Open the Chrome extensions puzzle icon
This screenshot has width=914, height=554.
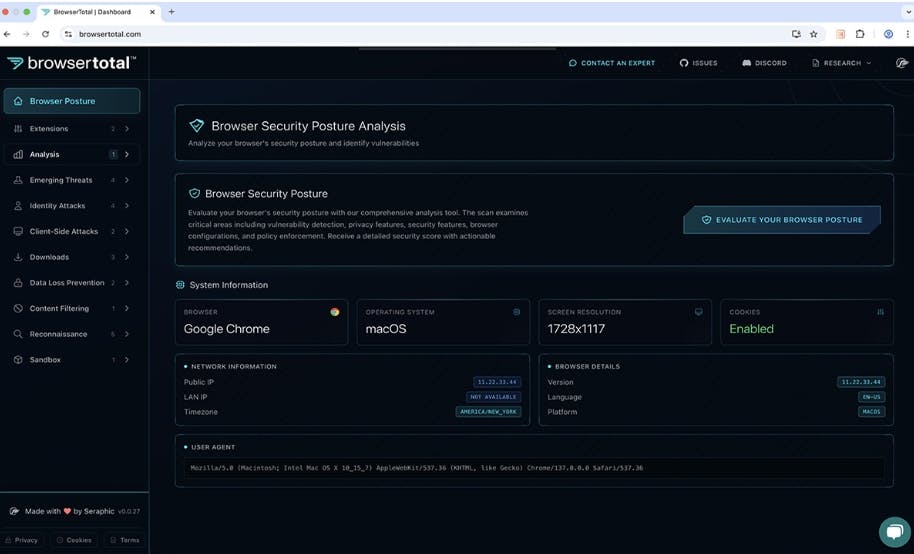[860, 34]
